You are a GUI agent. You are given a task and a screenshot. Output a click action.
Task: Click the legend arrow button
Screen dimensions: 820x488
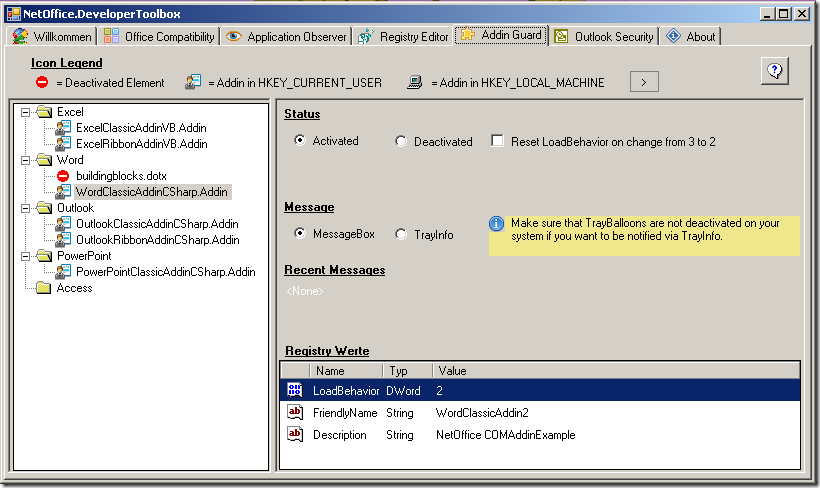[644, 82]
